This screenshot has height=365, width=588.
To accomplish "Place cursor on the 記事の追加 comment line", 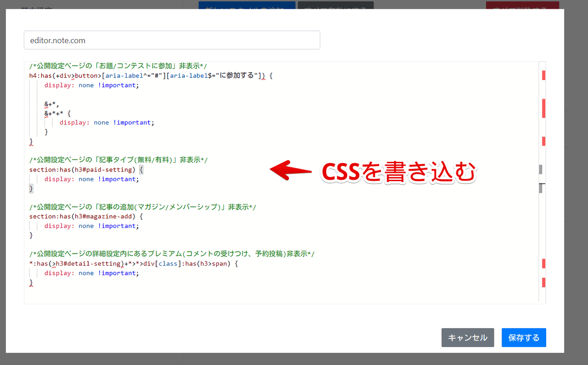I will 142,207.
